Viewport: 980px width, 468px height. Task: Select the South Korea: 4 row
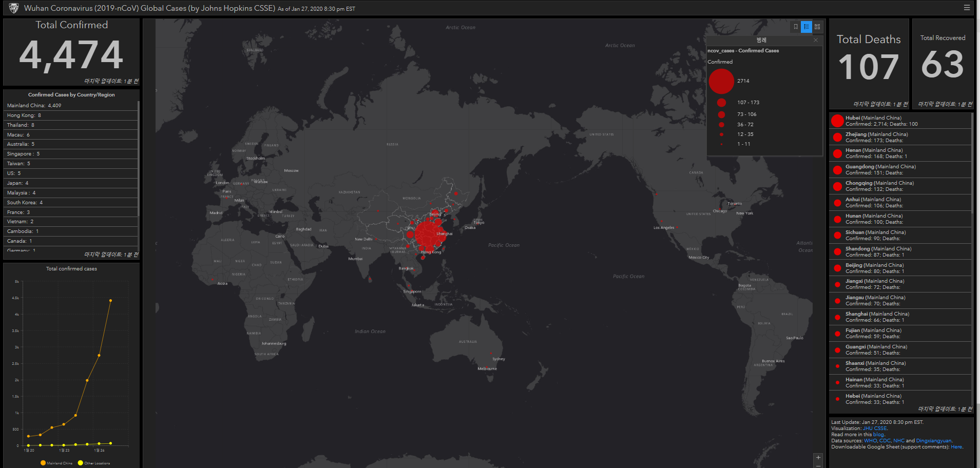pyautogui.click(x=71, y=203)
